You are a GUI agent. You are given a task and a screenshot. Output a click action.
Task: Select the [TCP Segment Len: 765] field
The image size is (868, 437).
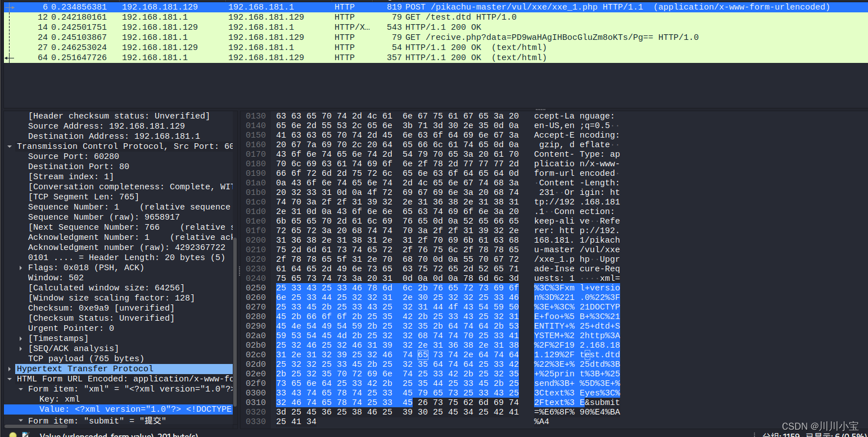84,197
